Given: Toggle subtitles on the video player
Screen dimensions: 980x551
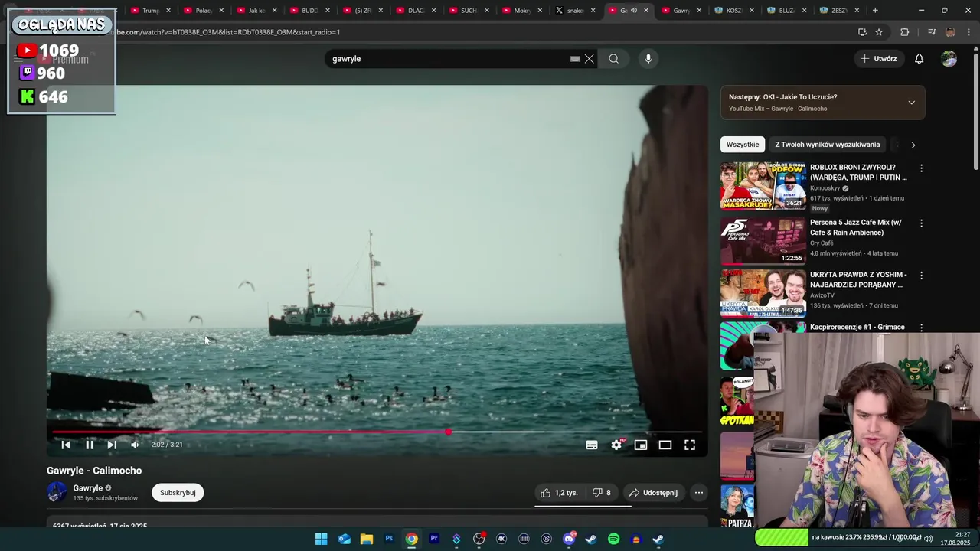Looking at the screenshot, I should click(592, 445).
